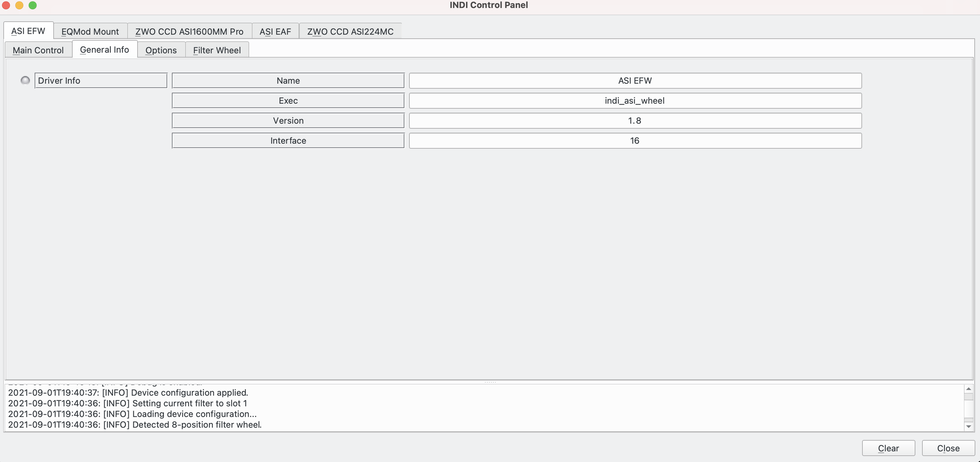Expand the Interface field value
This screenshot has height=462, width=980.
[634, 140]
